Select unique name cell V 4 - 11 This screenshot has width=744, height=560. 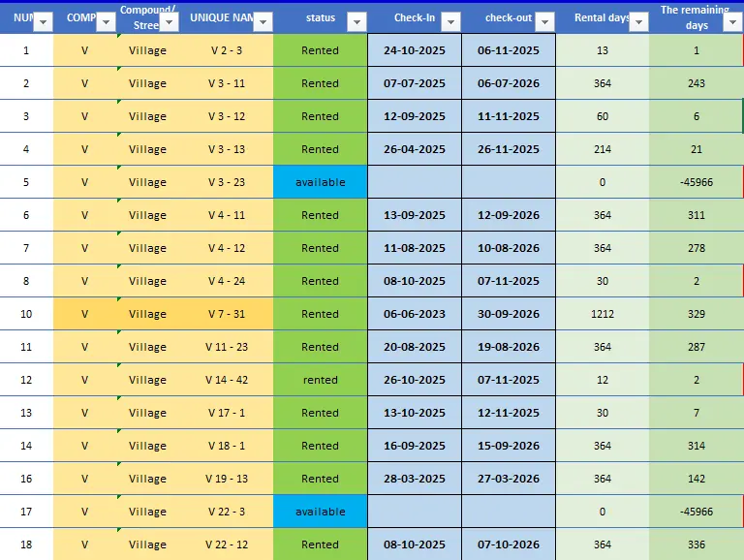pyautogui.click(x=227, y=215)
